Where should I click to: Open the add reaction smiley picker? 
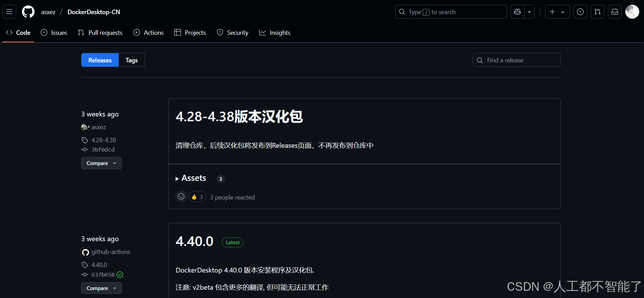pyautogui.click(x=181, y=196)
